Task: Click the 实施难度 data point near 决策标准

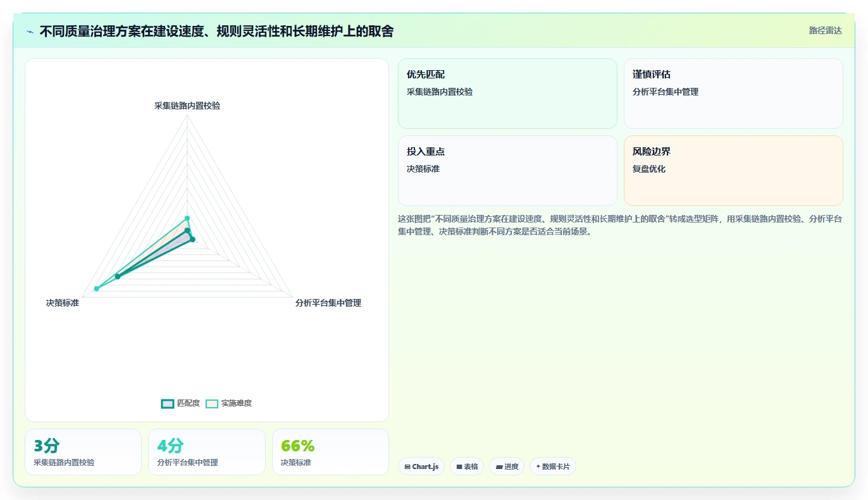Action: point(97,289)
